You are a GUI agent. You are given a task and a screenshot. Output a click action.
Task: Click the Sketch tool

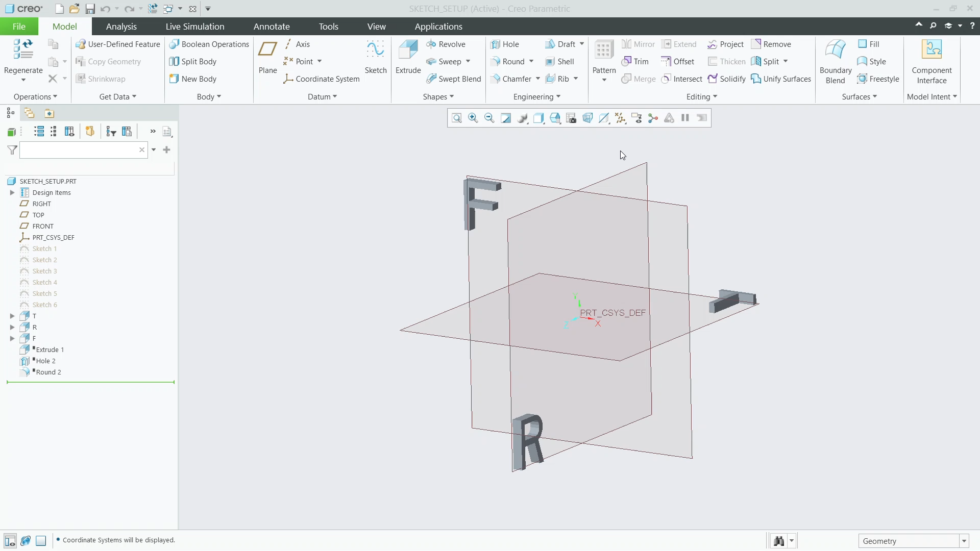[x=376, y=57]
